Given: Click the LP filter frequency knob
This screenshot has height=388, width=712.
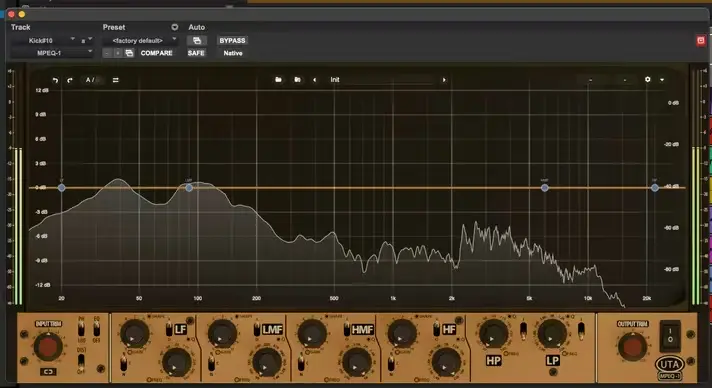Looking at the screenshot, I should 552,333.
